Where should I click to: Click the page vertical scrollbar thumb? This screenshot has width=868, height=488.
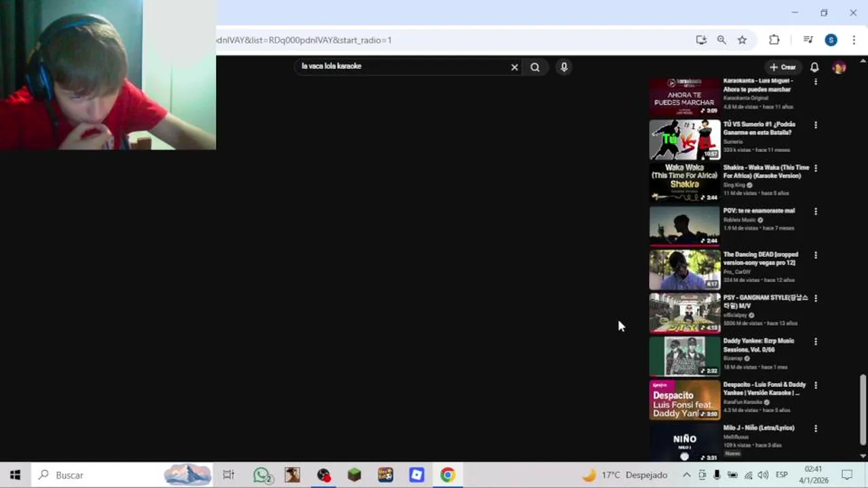tap(863, 409)
